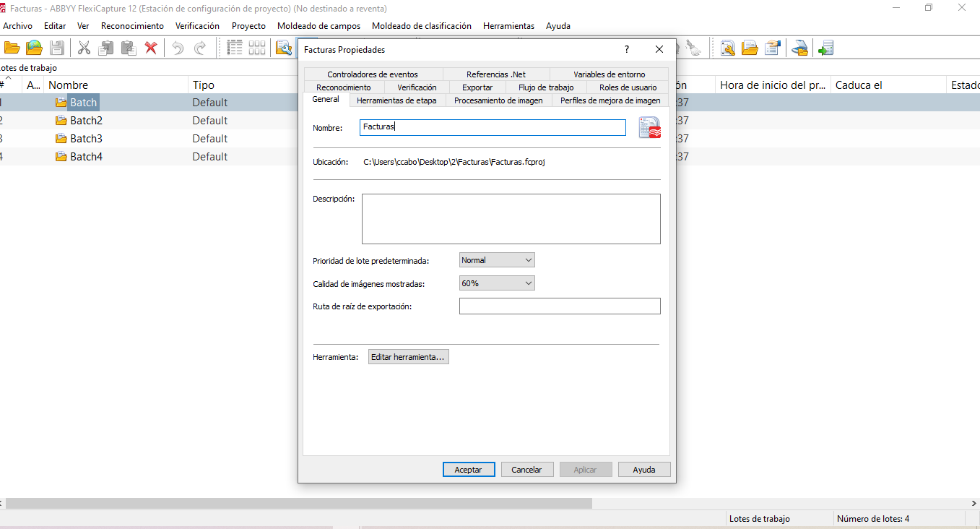980x529 pixels.
Task: Switch to thumbnails grid view icon
Action: (257, 48)
